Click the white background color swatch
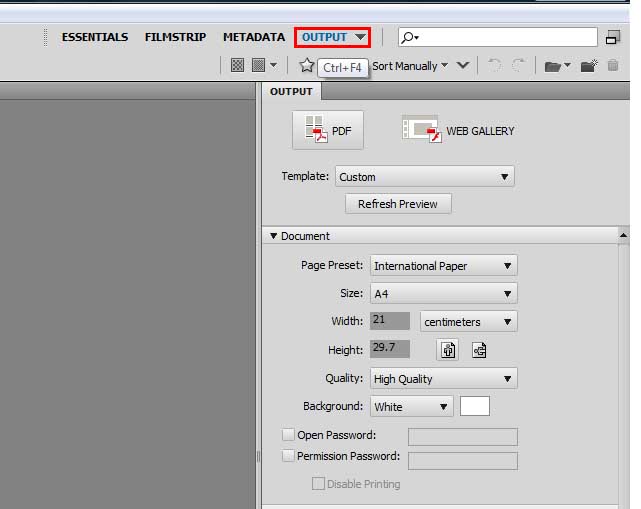The height and width of the screenshot is (509, 641). click(474, 407)
